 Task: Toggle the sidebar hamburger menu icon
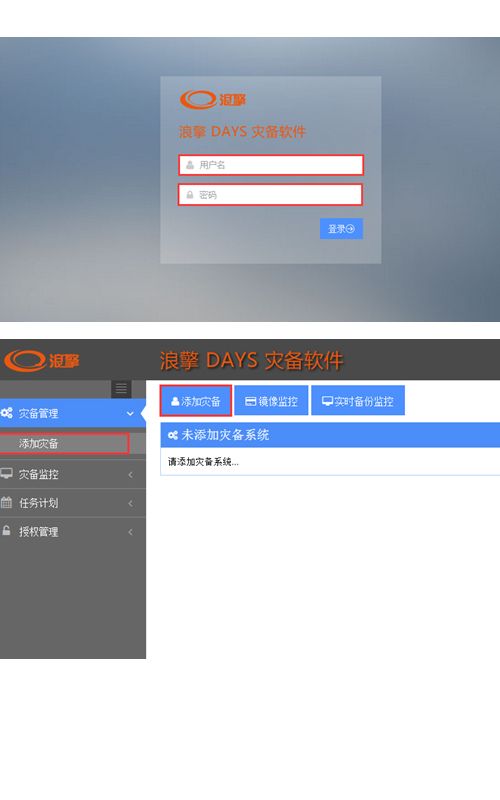pyautogui.click(x=121, y=389)
